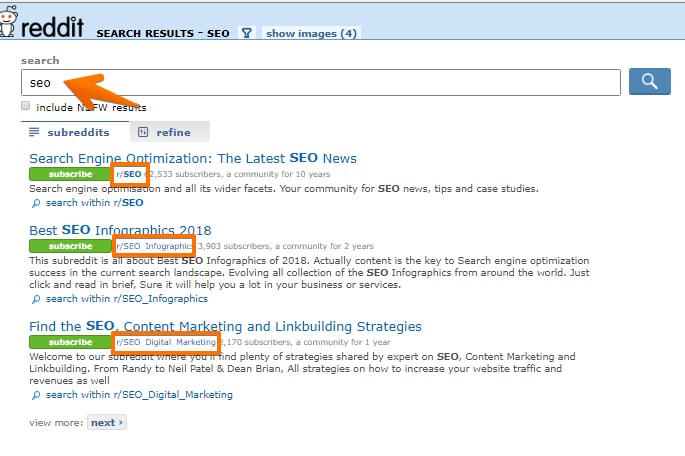Expand the show images (4) option
This screenshot has height=456, width=685.
tap(311, 33)
